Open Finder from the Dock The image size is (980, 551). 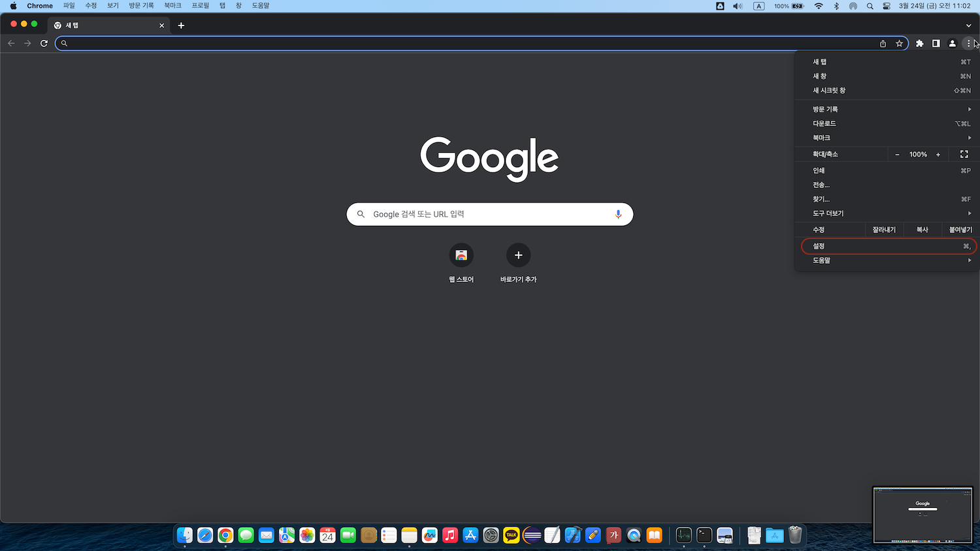click(185, 535)
